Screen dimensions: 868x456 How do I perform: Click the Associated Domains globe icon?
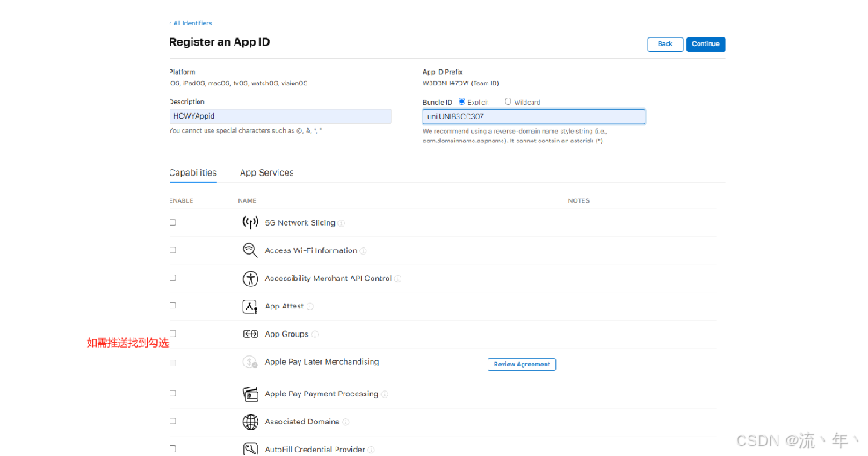[x=250, y=422]
